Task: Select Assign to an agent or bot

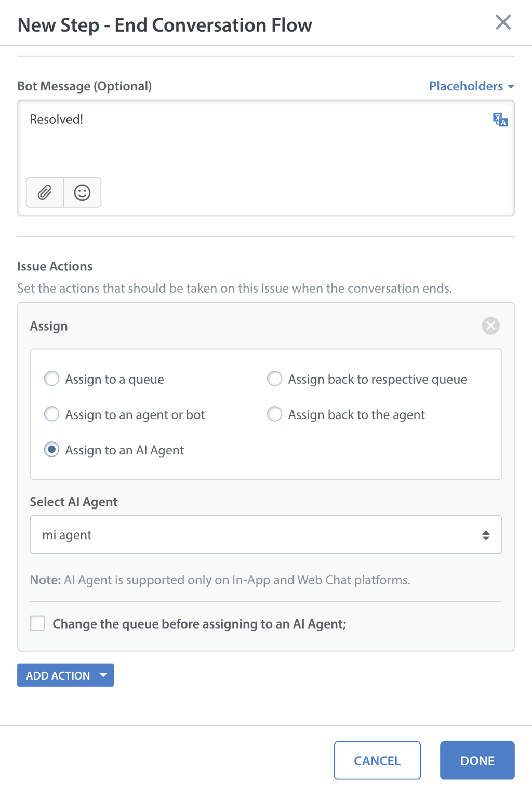Action: click(52, 414)
